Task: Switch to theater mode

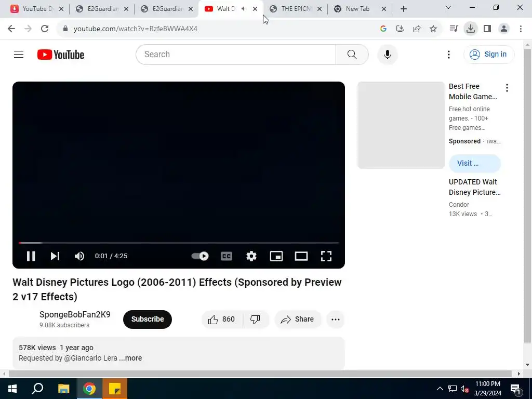Action: 301,256
